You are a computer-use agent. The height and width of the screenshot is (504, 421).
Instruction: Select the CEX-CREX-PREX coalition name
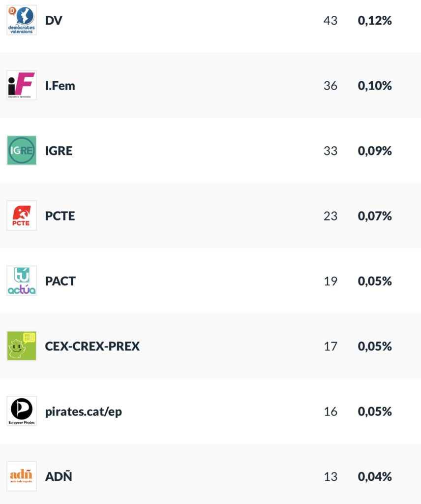click(x=92, y=346)
